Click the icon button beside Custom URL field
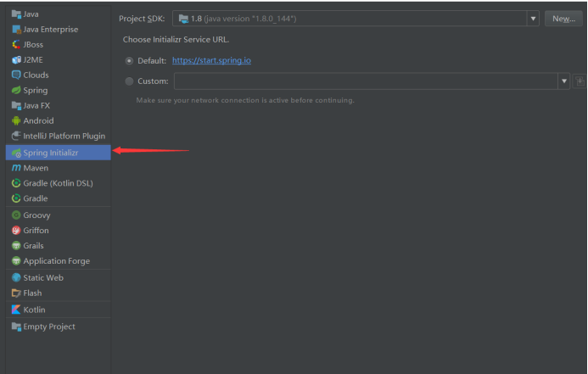Screen dimensions: 588x374 pos(580,81)
